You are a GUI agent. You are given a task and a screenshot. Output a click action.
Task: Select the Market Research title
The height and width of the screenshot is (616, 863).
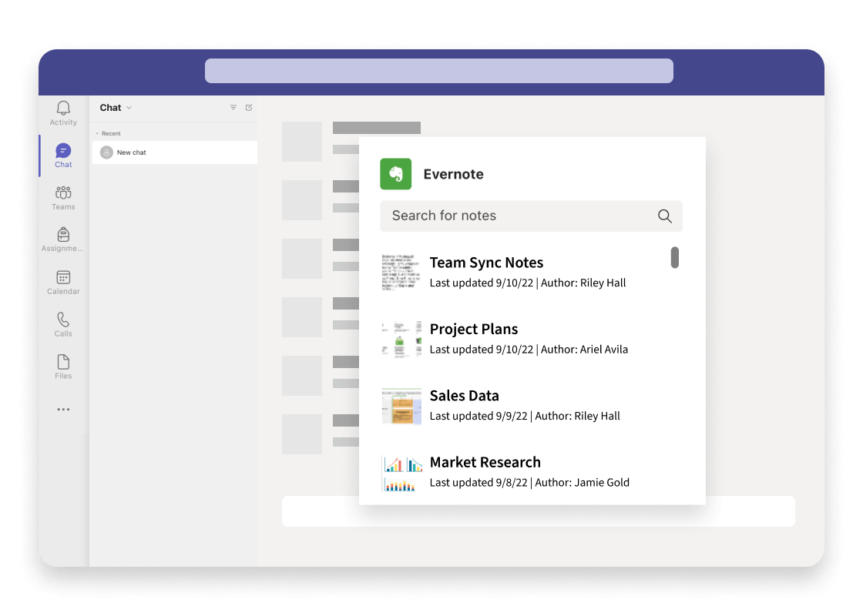485,463
